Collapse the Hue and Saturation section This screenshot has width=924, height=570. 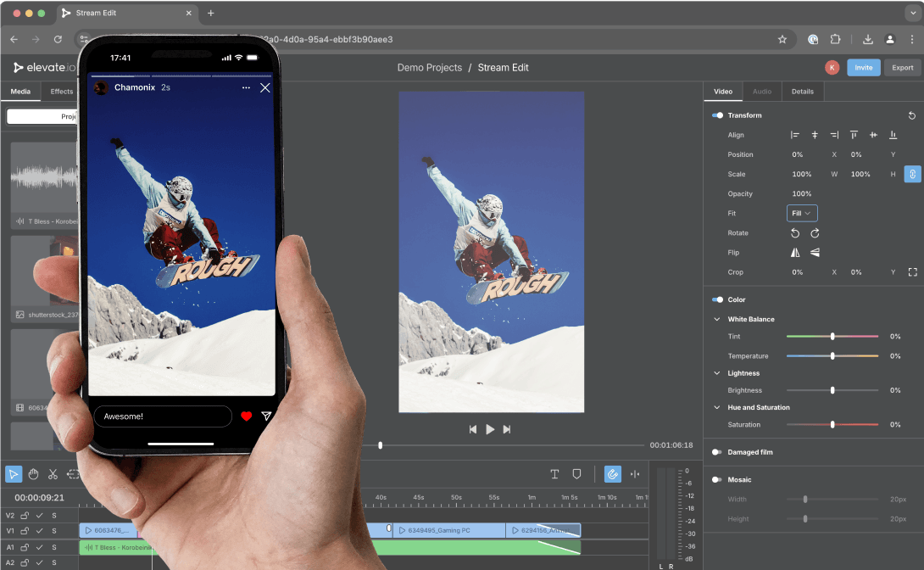(x=716, y=407)
